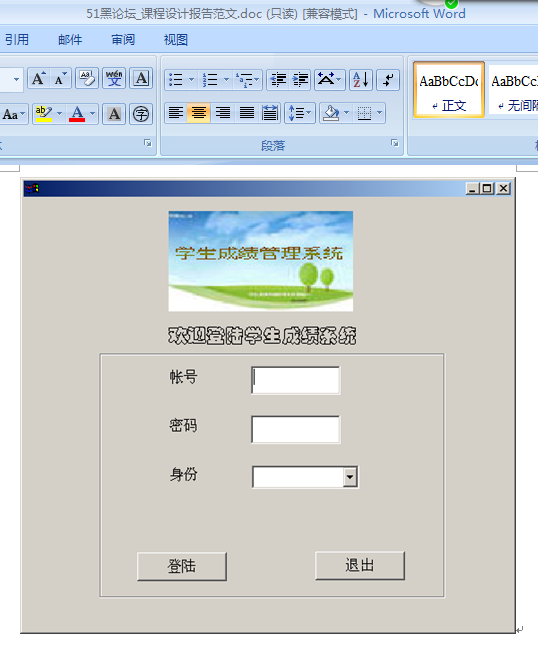This screenshot has height=663, width=538.
Task: Open font size dropdown arrow
Action: 16,79
